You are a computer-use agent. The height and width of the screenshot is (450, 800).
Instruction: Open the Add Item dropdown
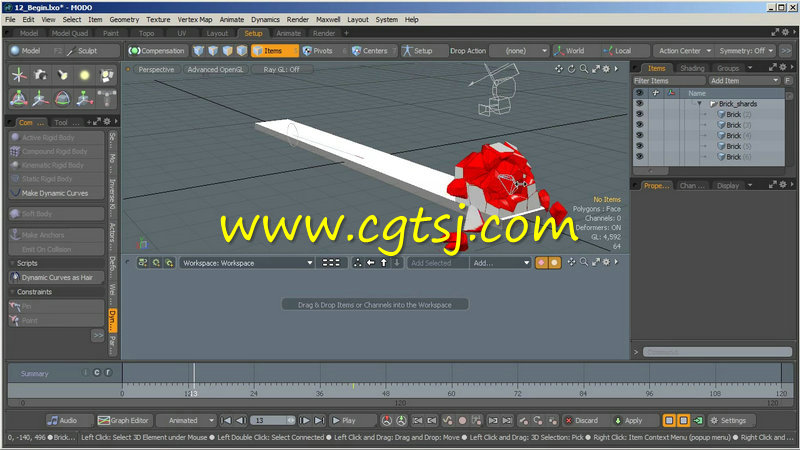744,81
